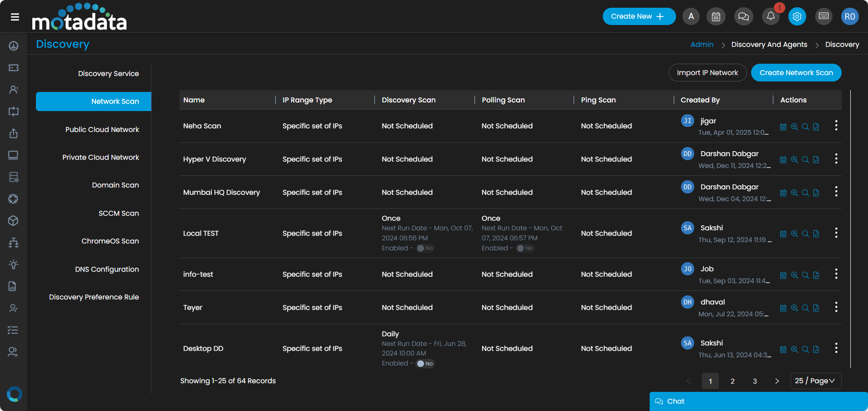Go to page 2 of records

point(732,381)
